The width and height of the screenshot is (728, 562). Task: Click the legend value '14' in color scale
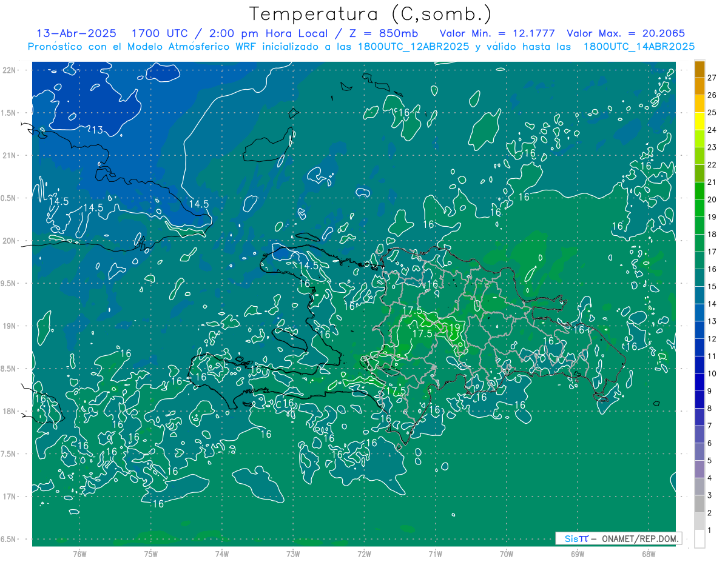point(712,304)
